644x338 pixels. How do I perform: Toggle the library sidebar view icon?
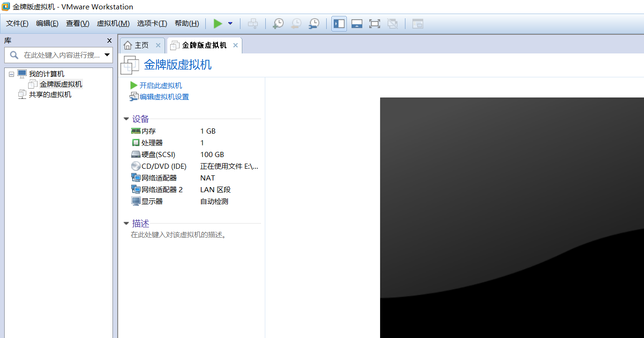pyautogui.click(x=339, y=23)
